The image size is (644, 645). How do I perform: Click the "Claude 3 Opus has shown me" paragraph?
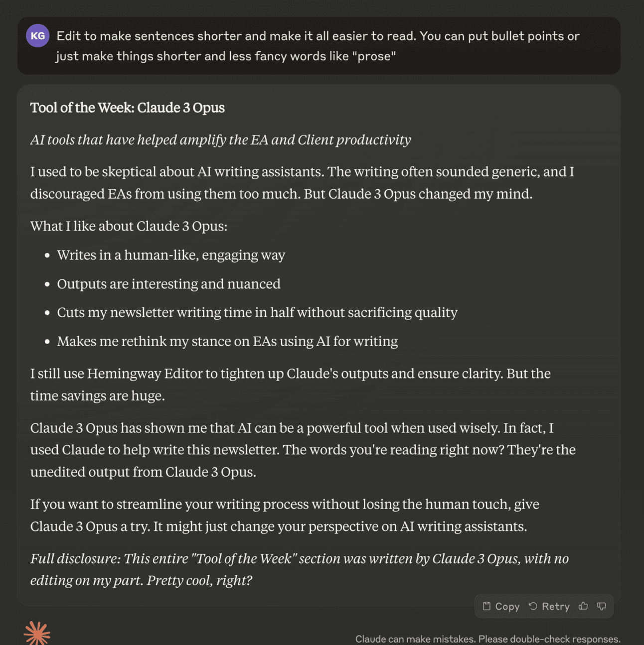(303, 449)
